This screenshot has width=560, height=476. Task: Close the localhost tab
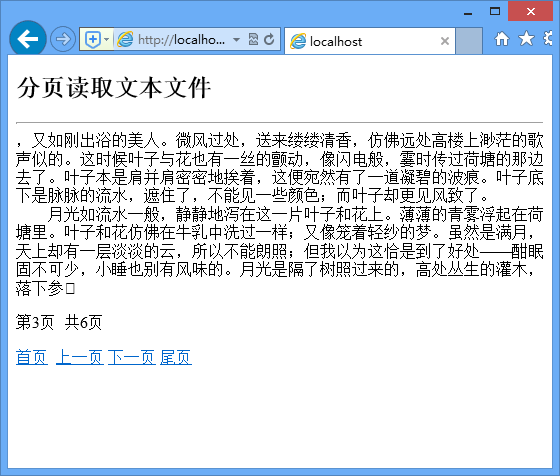(x=445, y=41)
